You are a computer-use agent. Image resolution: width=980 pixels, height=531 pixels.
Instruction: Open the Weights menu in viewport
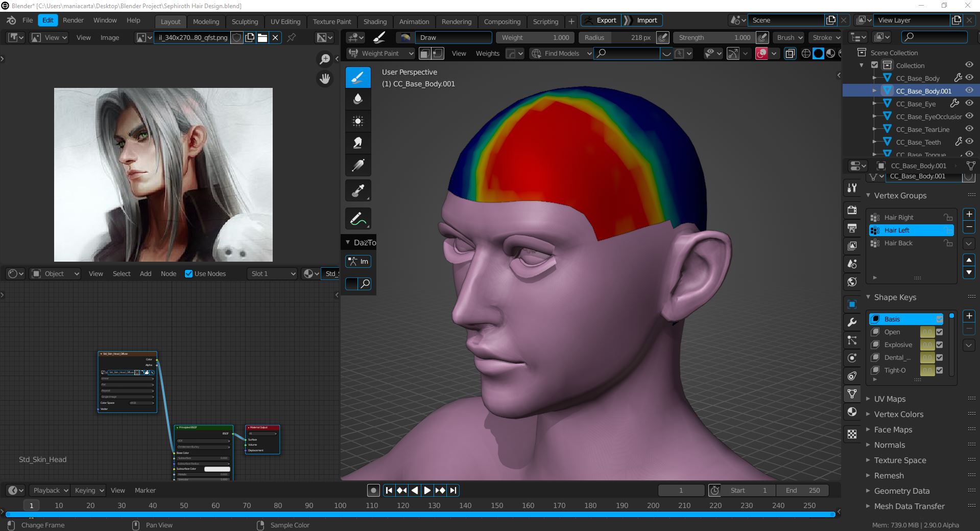487,53
